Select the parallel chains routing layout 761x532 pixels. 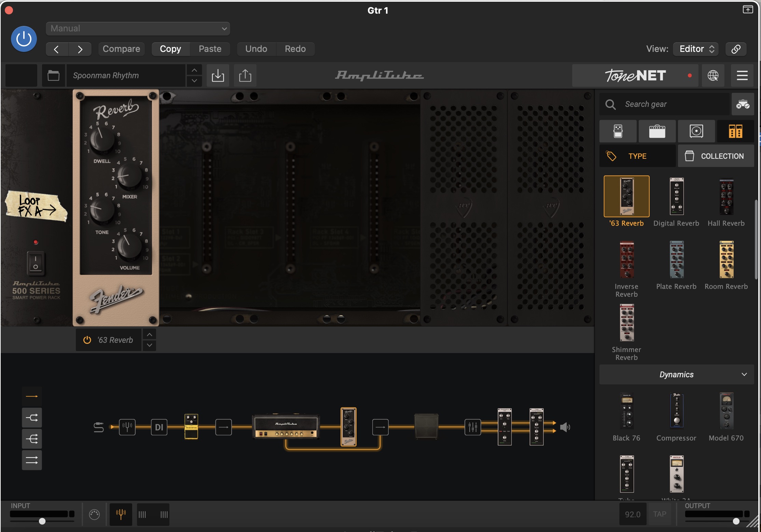32,460
